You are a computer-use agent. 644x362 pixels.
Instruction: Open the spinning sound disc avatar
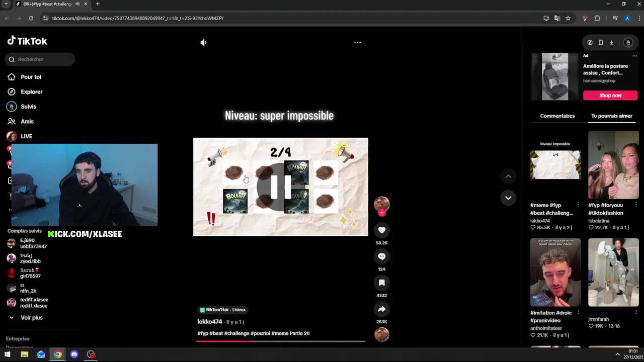(382, 334)
